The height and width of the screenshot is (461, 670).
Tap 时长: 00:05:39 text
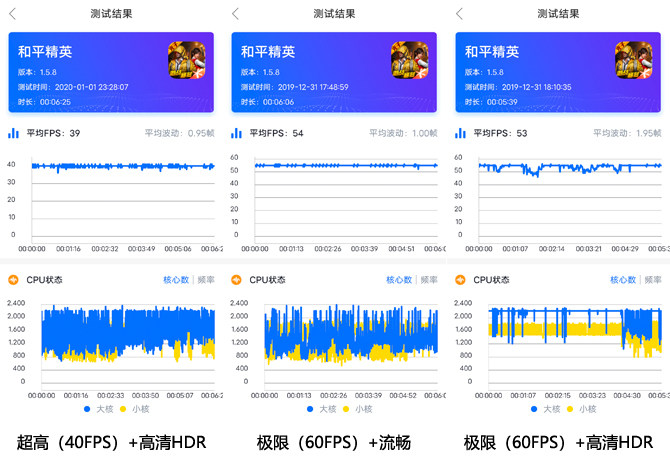tap(491, 102)
